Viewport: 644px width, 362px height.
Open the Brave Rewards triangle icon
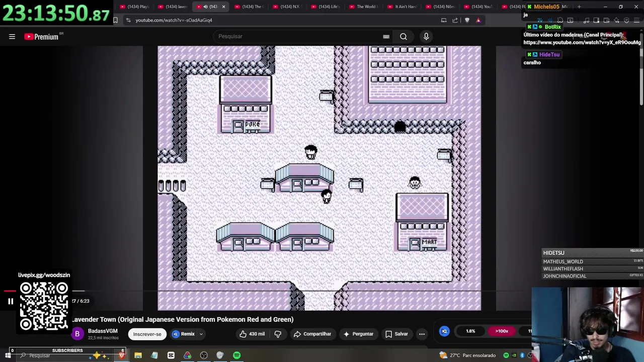click(x=478, y=20)
